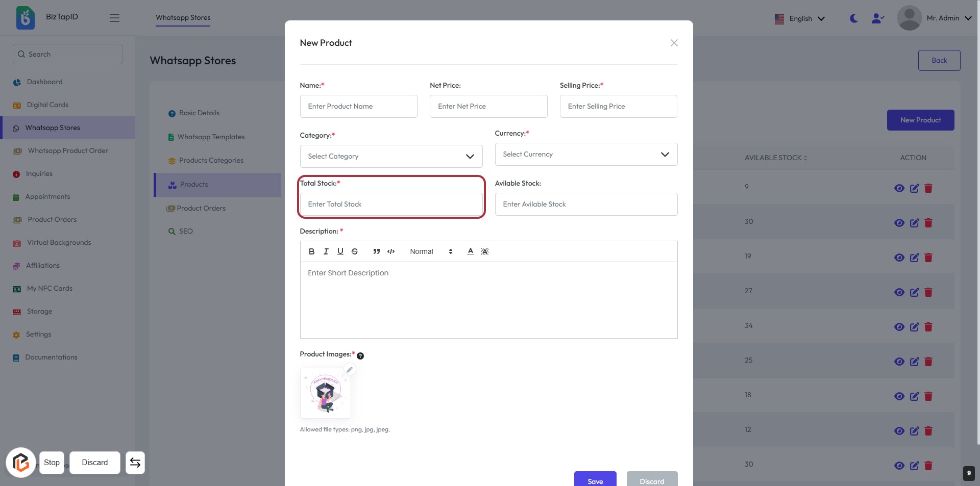Click the Enter Total Stock field

[x=391, y=204]
